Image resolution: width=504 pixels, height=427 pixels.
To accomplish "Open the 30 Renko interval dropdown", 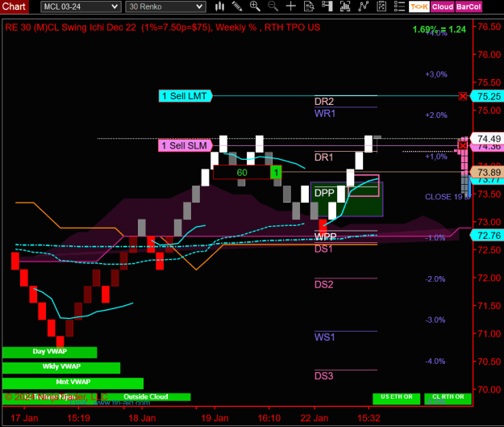I will pyautogui.click(x=165, y=6).
